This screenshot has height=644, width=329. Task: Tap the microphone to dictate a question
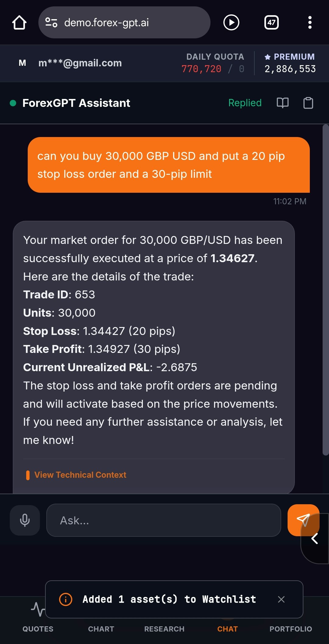pos(24,520)
